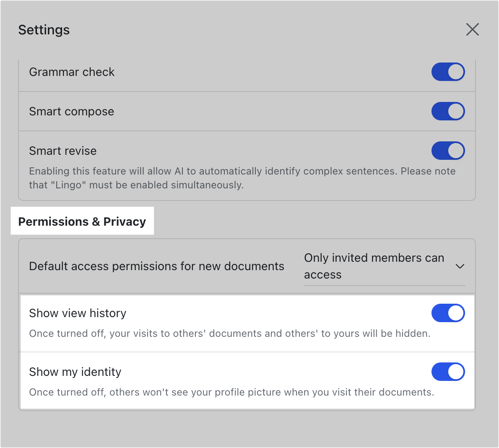The image size is (499, 448).
Task: Select 'Only invited members can access' option
Action: [374, 266]
